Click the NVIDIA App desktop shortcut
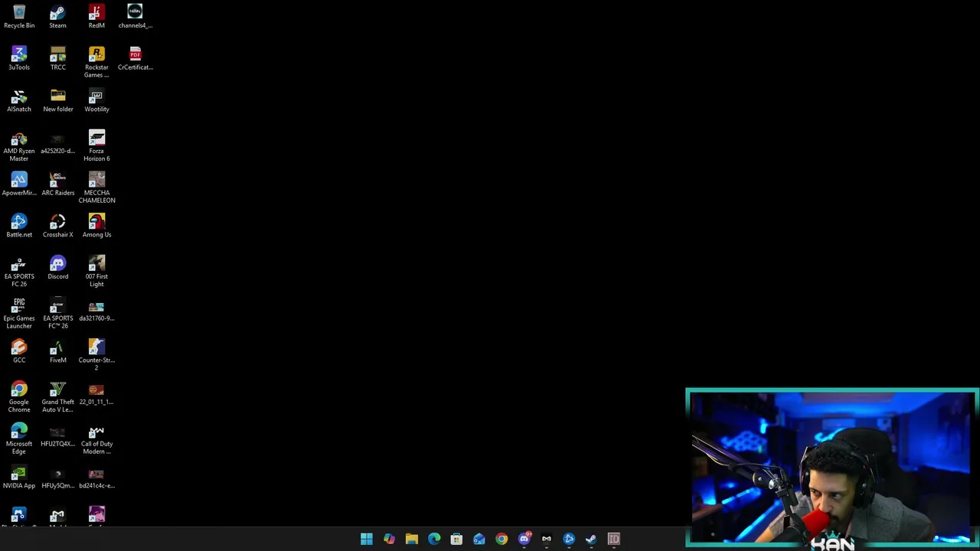Image resolution: width=980 pixels, height=551 pixels. (x=19, y=478)
